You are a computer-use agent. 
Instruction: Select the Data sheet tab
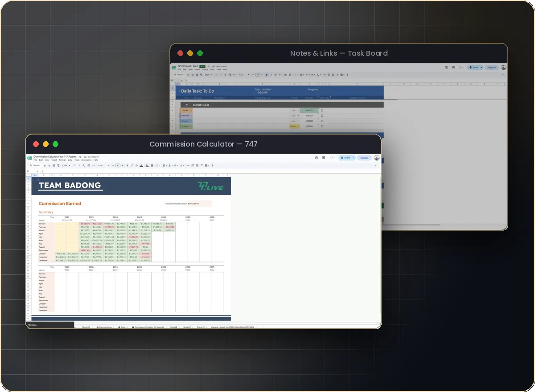(x=123, y=327)
